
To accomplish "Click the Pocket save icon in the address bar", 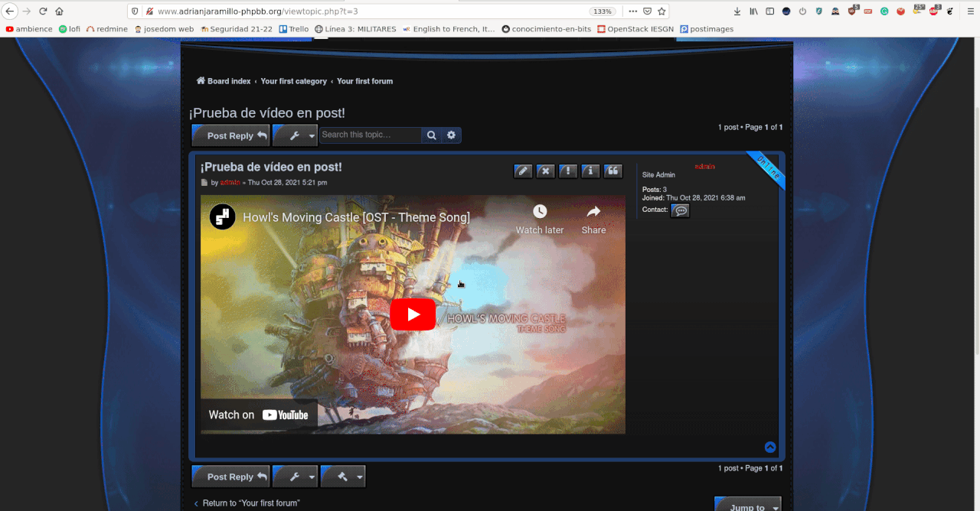I will (x=648, y=11).
